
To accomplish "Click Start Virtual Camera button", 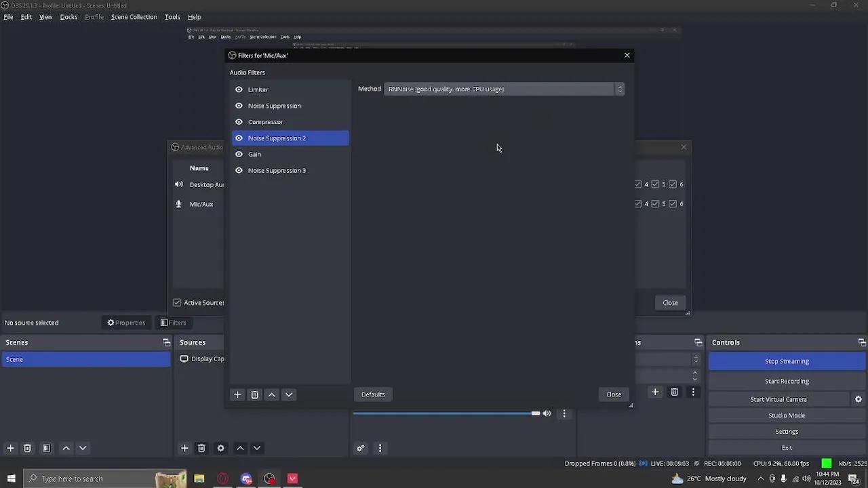I will point(778,399).
